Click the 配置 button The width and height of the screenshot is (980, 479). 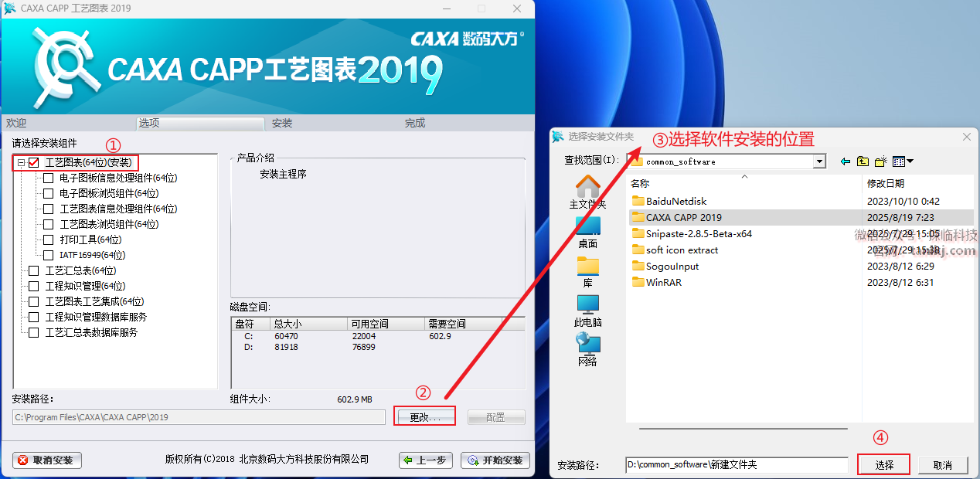(x=495, y=417)
